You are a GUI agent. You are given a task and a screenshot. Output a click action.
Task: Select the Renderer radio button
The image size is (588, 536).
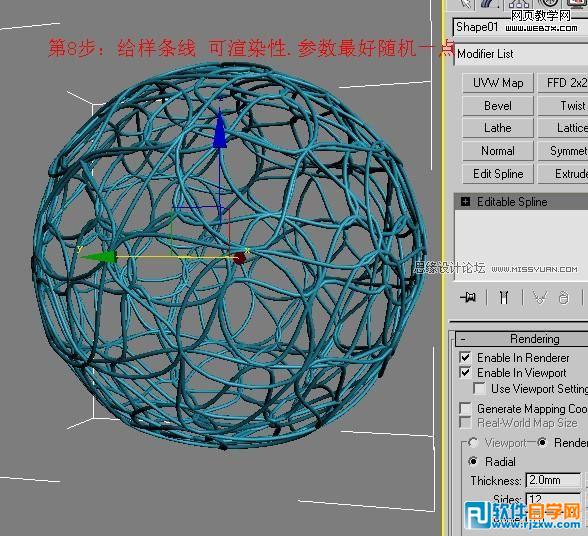point(542,443)
